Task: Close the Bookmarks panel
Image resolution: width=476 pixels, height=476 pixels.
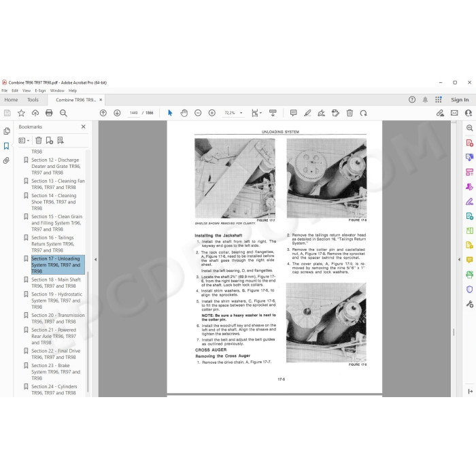Action: 84,126
